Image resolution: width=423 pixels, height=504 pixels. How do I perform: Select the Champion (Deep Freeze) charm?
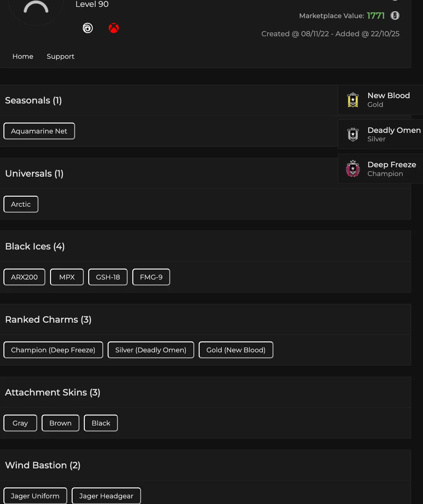pyautogui.click(x=53, y=350)
